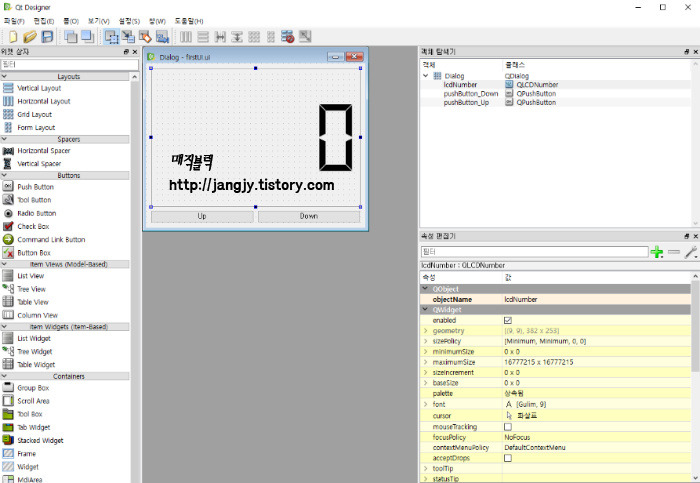Click the Adjust Size toolbar icon
The height and width of the screenshot is (483, 700).
point(305,37)
